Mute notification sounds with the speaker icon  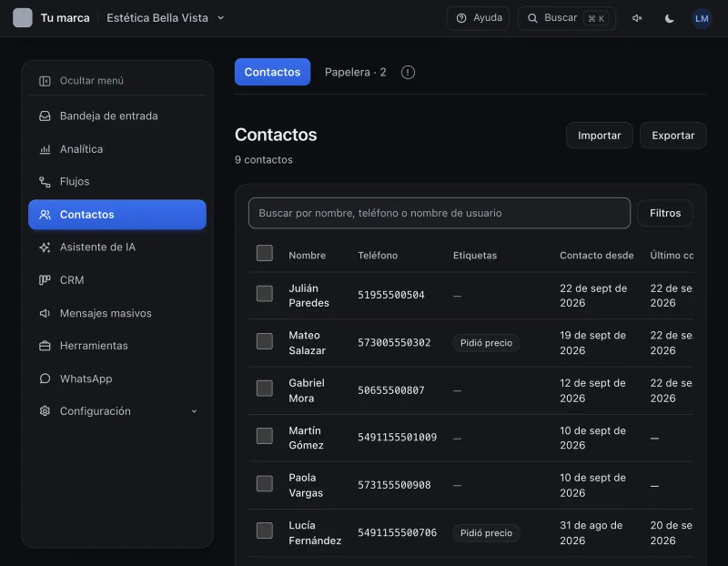point(637,18)
